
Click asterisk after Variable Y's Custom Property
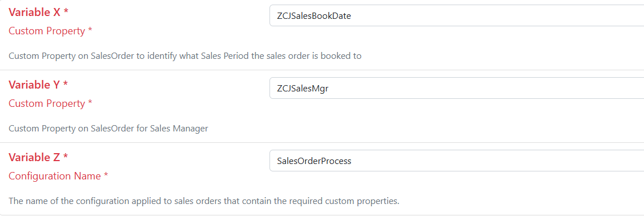[x=90, y=102]
